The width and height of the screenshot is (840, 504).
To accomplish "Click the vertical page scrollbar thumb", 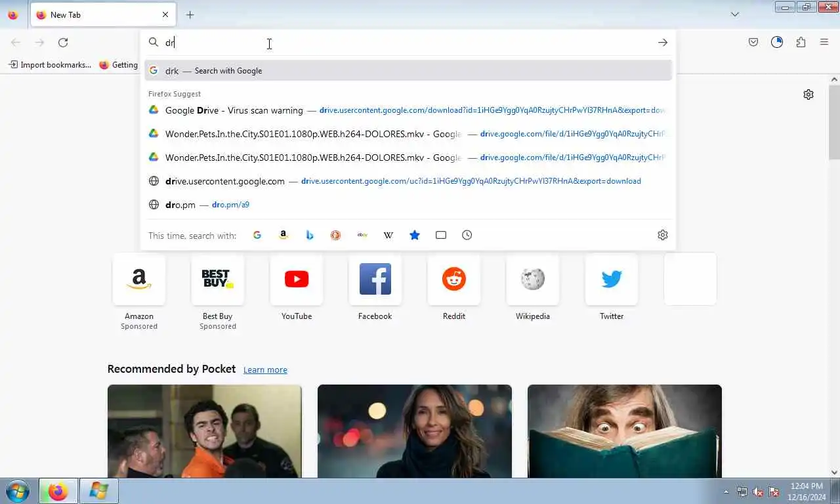I will pyautogui.click(x=834, y=122).
